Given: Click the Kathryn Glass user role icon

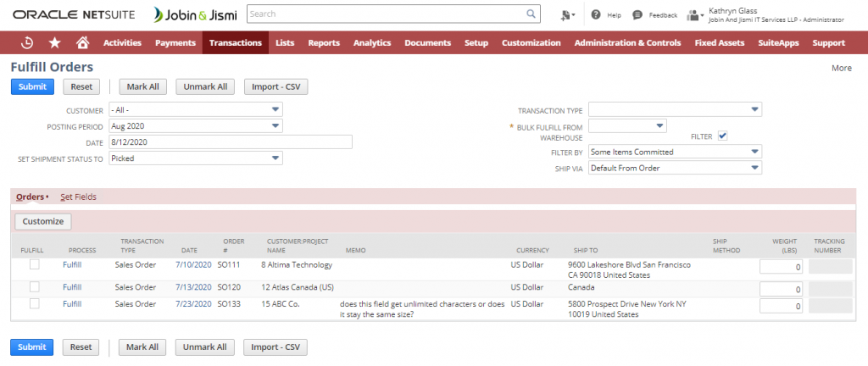Looking at the screenshot, I should click(695, 15).
